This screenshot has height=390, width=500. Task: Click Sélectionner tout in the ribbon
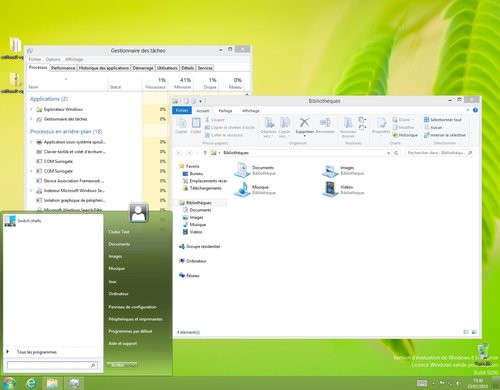pyautogui.click(x=443, y=120)
